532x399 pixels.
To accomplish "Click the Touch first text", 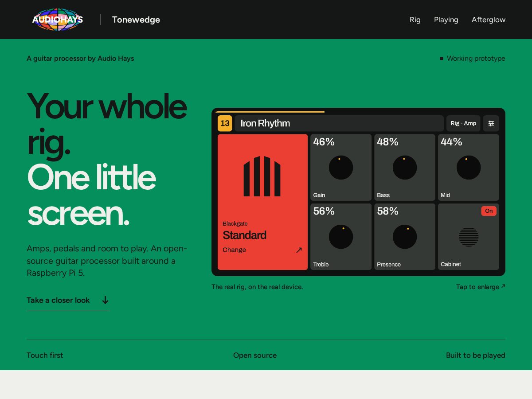I will (45, 355).
